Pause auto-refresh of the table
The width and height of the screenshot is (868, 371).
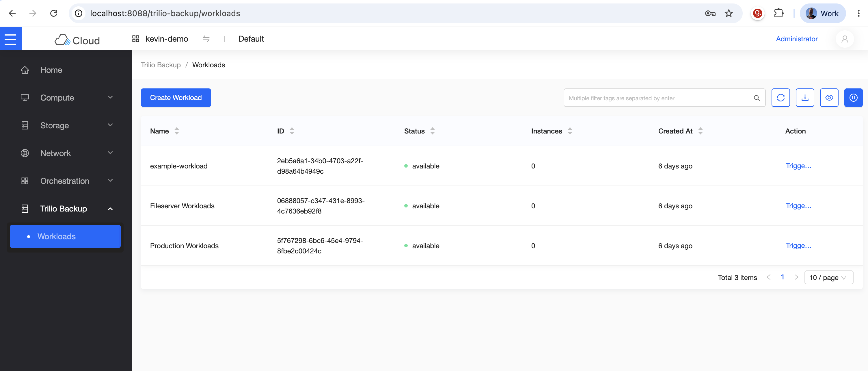click(853, 98)
